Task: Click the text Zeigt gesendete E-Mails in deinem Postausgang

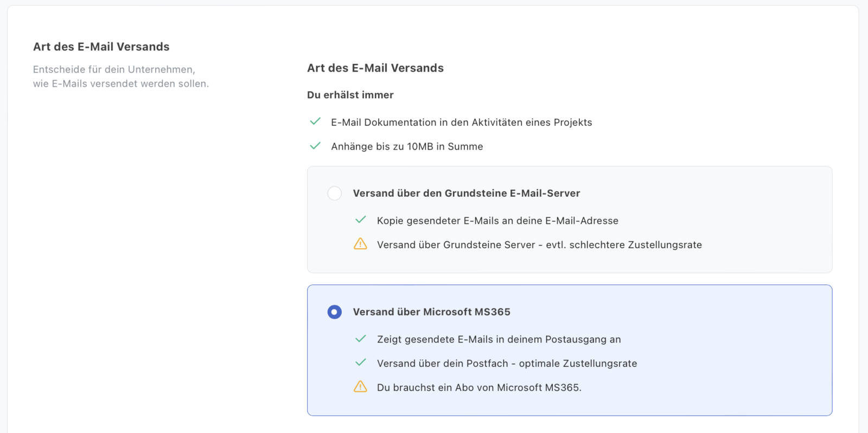Action: pos(499,339)
